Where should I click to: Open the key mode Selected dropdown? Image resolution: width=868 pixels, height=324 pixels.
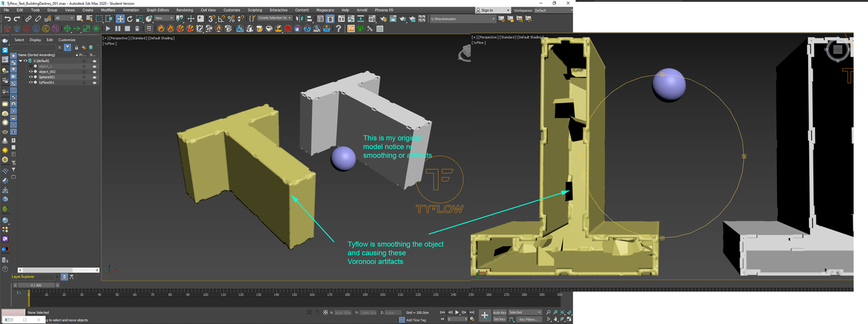pyautogui.click(x=525, y=312)
